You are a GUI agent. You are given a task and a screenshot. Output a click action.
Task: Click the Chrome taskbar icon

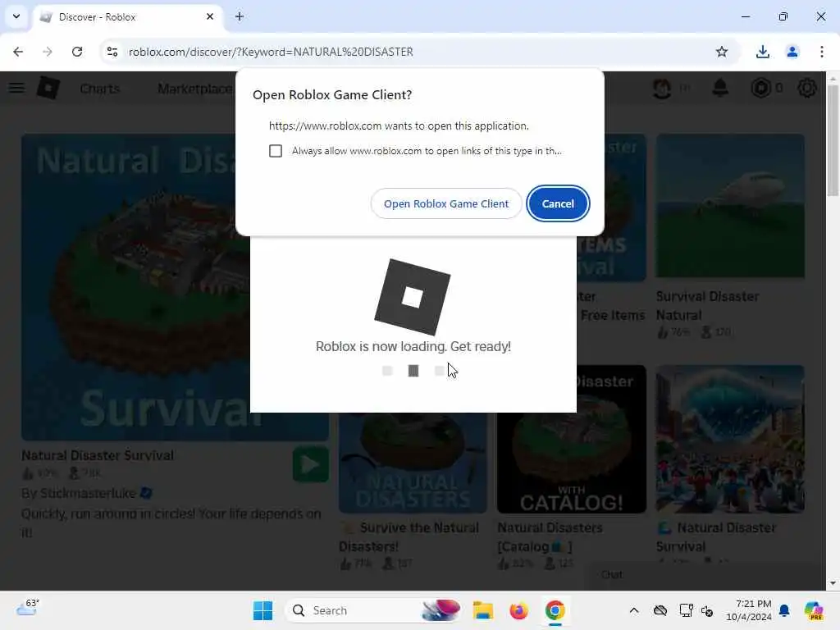(x=555, y=610)
